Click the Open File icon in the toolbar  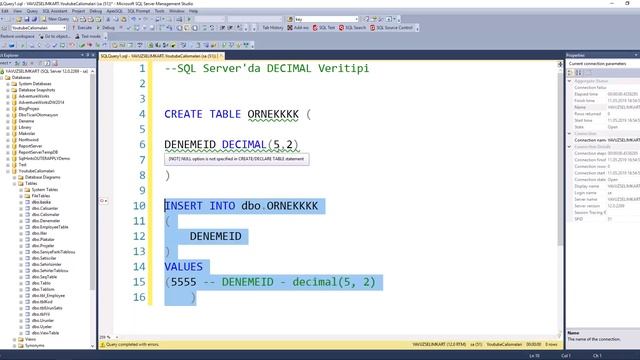pyautogui.click(x=19, y=19)
